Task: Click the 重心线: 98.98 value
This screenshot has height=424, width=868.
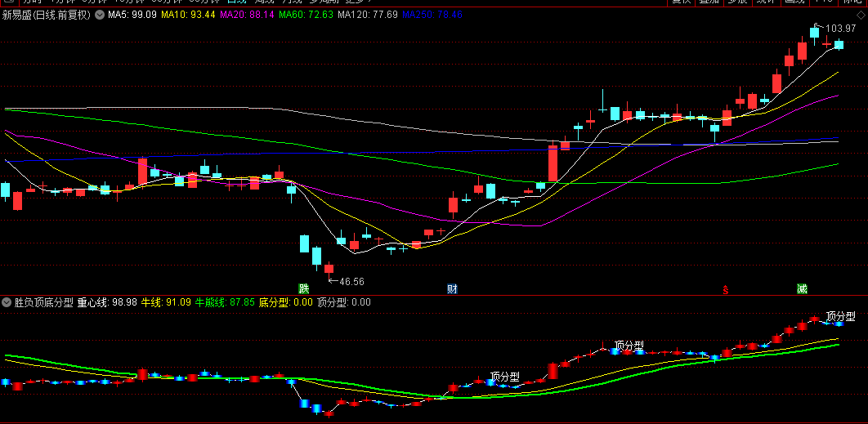Action: coord(107,302)
